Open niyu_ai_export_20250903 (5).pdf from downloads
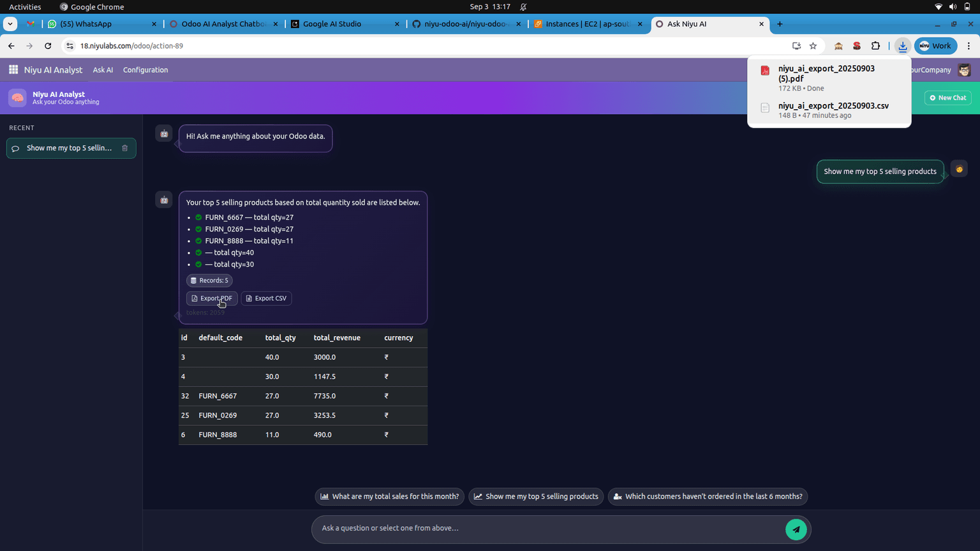This screenshot has width=980, height=551. pyautogui.click(x=827, y=73)
